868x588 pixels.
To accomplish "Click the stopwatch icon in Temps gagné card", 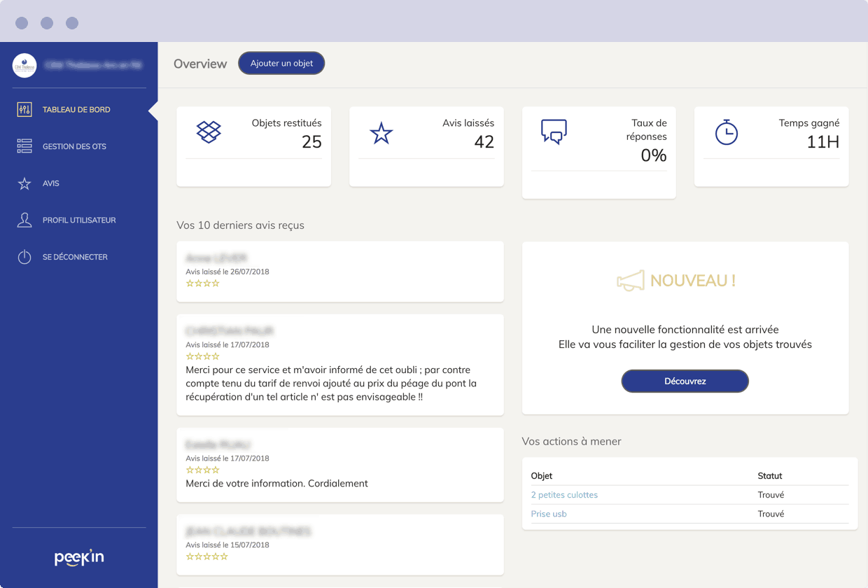I will 727,132.
